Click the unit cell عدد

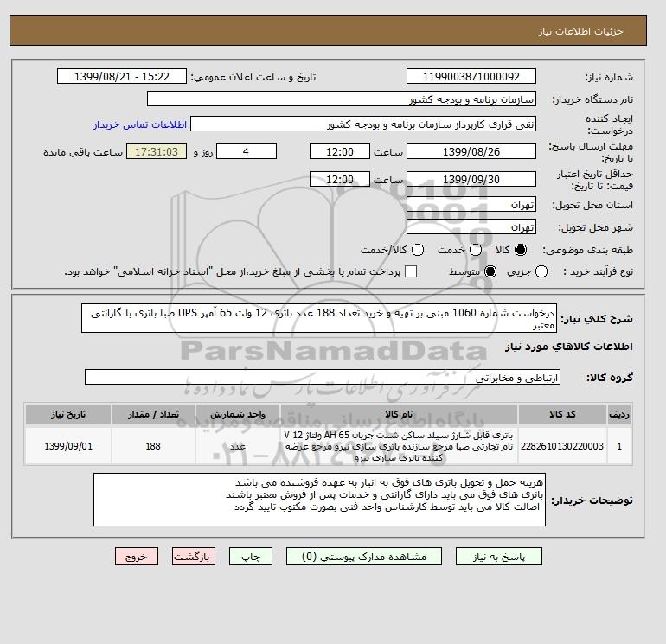(x=238, y=446)
